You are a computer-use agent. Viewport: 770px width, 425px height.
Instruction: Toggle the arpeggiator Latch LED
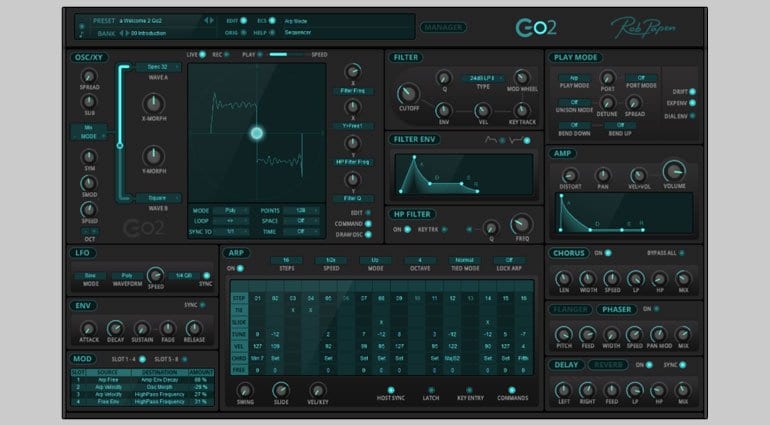[431, 390]
